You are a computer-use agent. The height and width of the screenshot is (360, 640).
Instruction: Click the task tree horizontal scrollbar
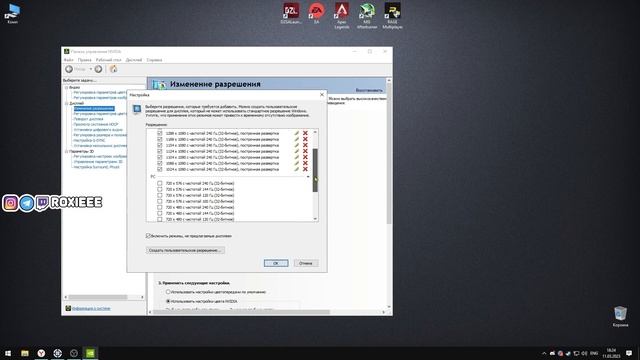98,297
